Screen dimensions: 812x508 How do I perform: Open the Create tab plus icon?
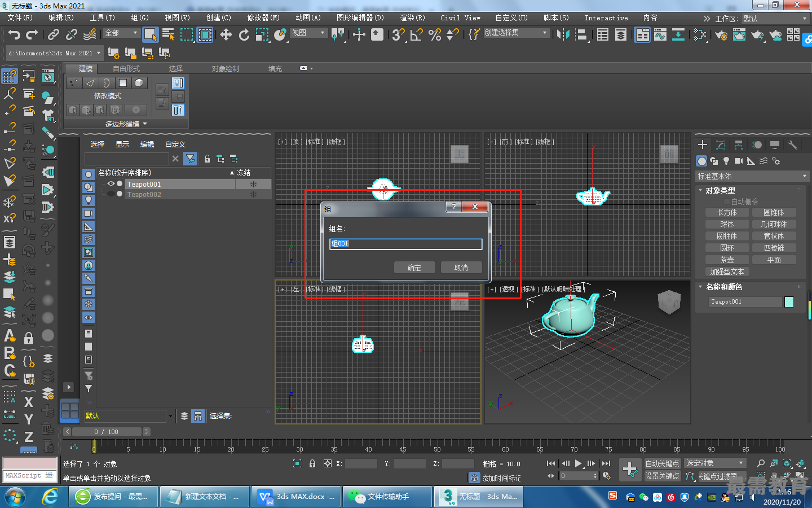point(702,145)
